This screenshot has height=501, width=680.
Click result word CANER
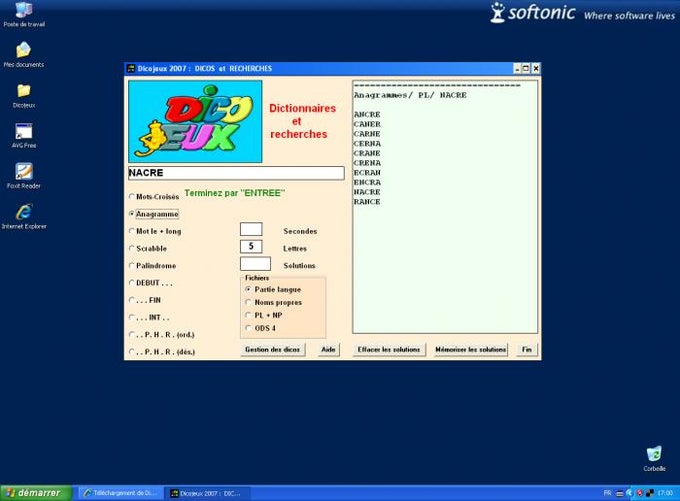367,124
